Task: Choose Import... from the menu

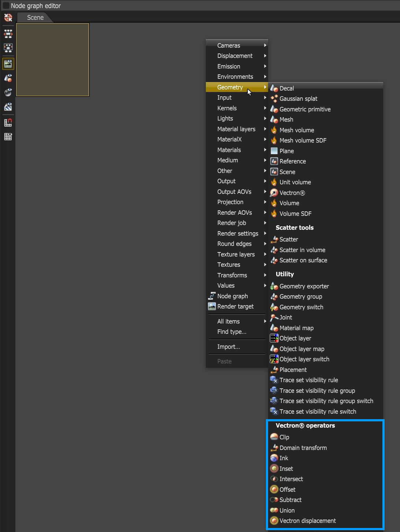Action: pos(237,347)
